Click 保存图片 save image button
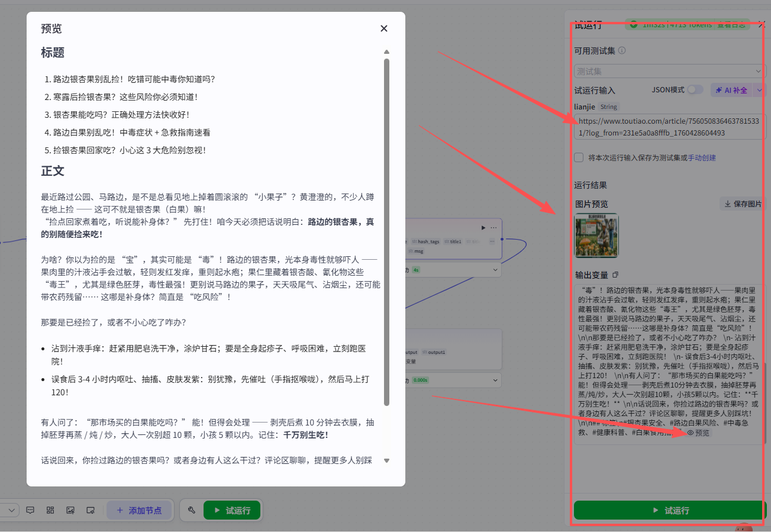The image size is (771, 532). coord(743,204)
